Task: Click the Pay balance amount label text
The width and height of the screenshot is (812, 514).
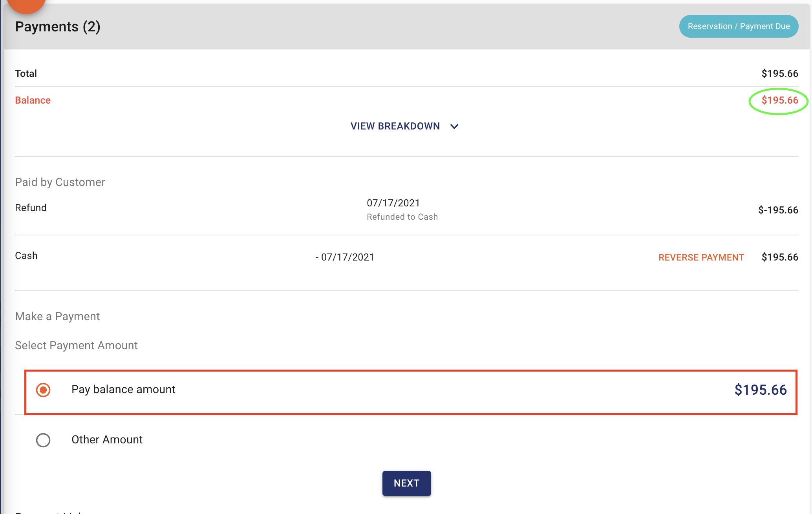Action: [x=123, y=389]
